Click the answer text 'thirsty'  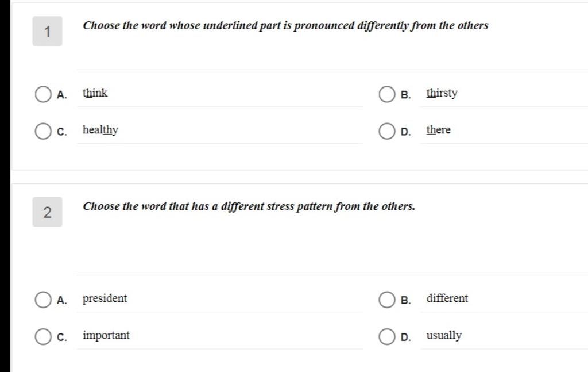[x=442, y=93]
